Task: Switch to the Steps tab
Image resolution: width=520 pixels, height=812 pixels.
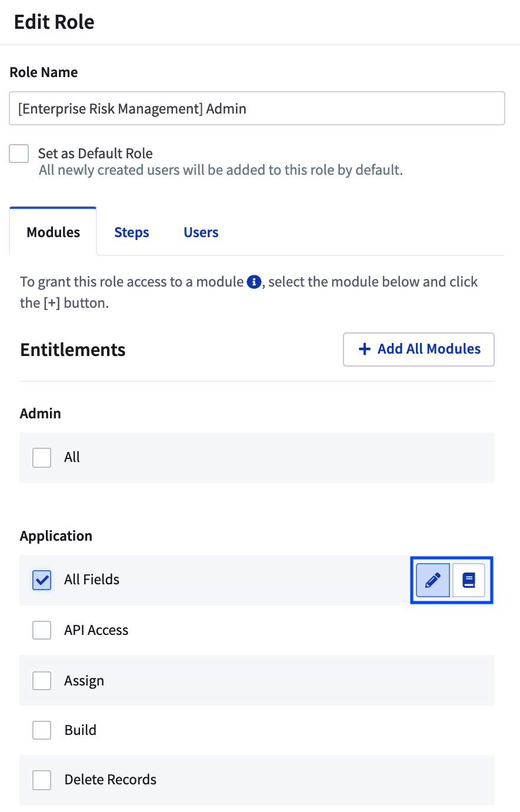Action: tap(132, 232)
